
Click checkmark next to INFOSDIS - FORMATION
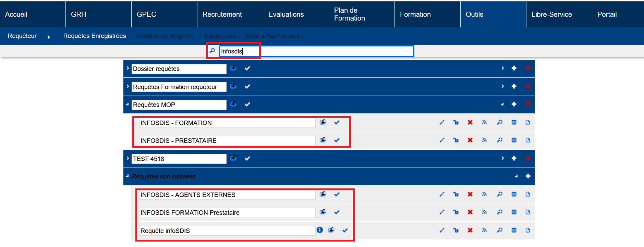(x=337, y=122)
